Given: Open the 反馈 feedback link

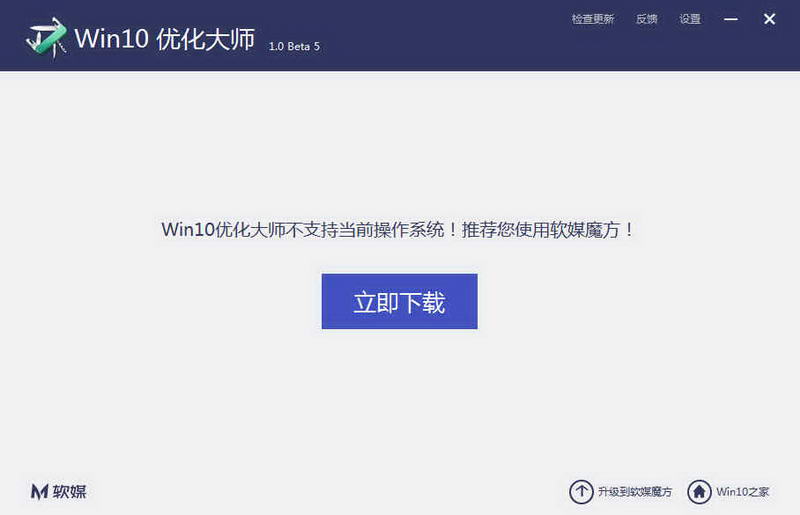Looking at the screenshot, I should [646, 19].
